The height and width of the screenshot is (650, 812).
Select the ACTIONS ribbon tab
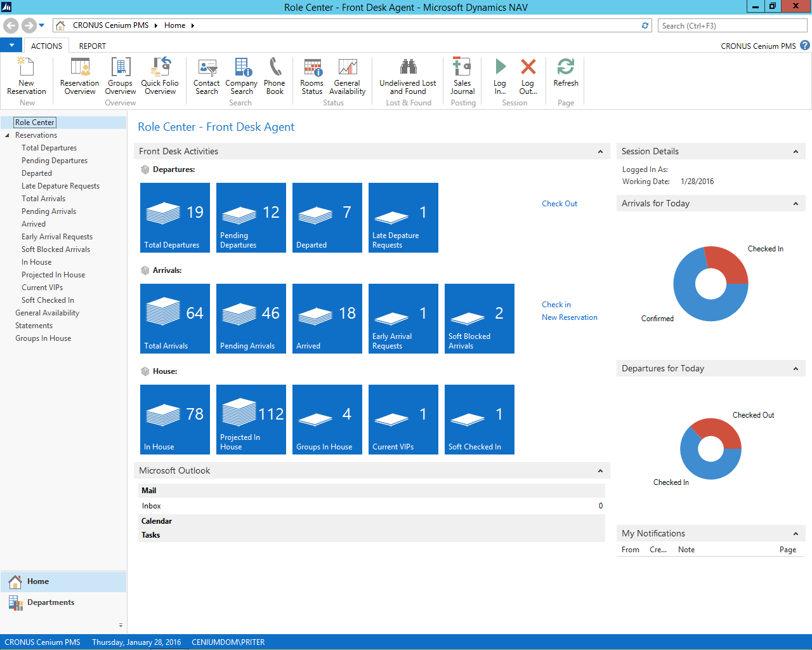click(46, 46)
